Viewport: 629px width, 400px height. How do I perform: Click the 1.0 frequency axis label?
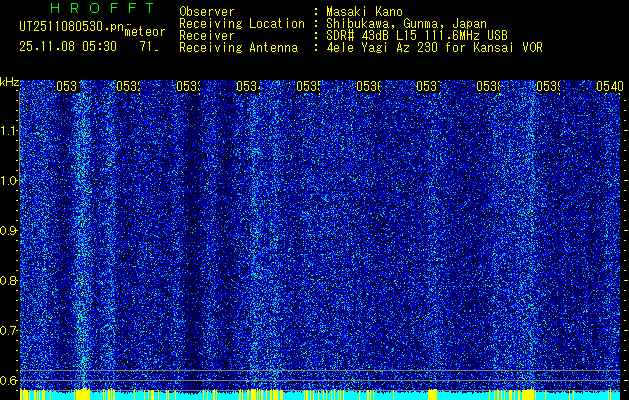click(9, 181)
